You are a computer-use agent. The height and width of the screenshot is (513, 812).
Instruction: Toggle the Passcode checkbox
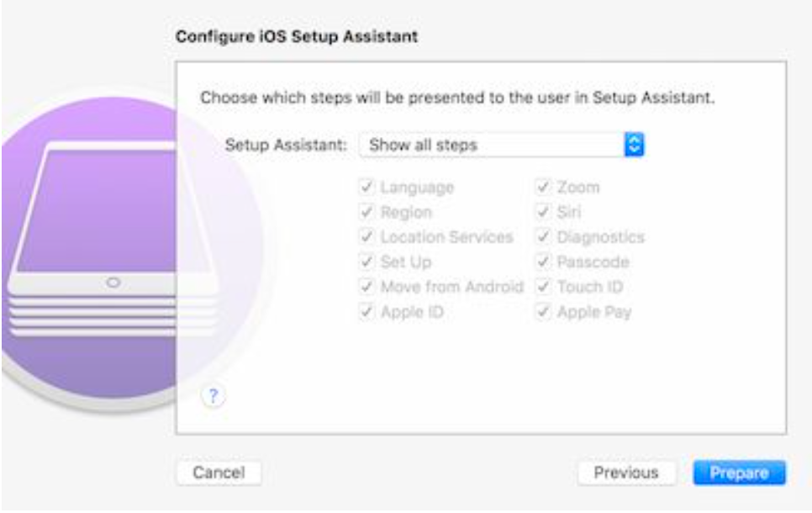(543, 262)
